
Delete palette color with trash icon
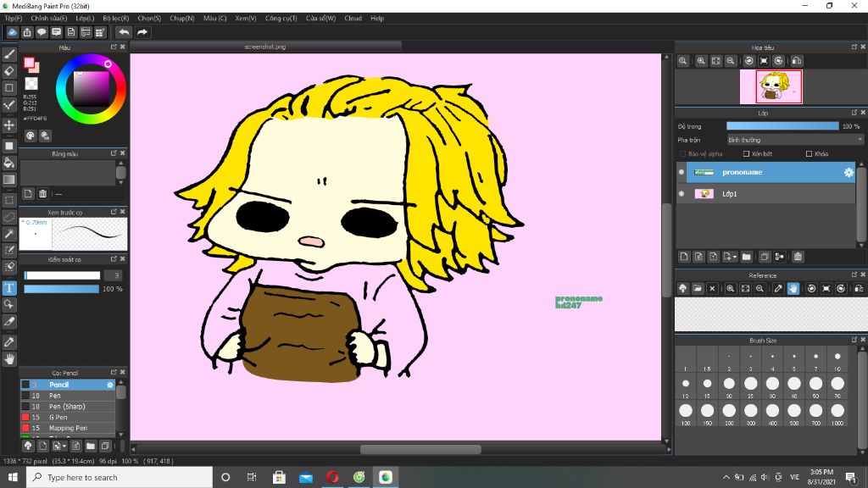pos(42,194)
